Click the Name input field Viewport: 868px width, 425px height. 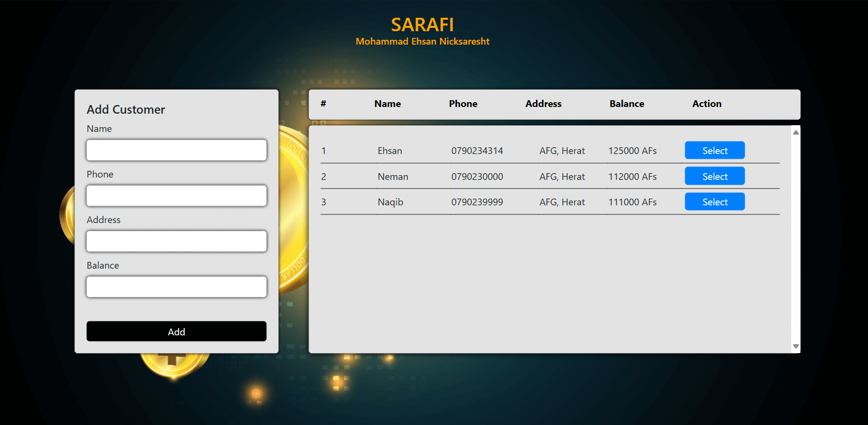(x=176, y=150)
